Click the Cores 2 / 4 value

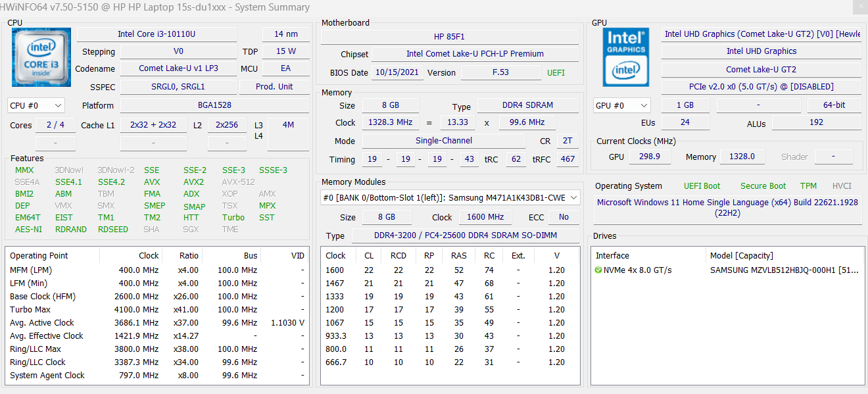(55, 125)
